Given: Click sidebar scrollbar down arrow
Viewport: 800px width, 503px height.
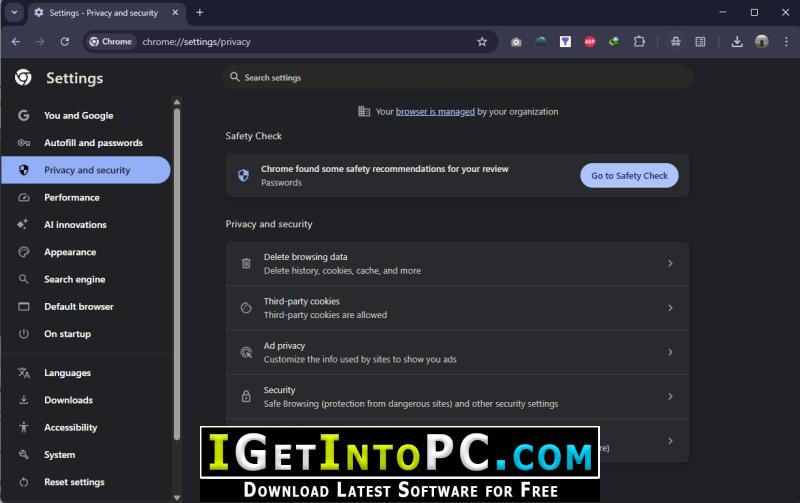Looking at the screenshot, I should coord(177,497).
